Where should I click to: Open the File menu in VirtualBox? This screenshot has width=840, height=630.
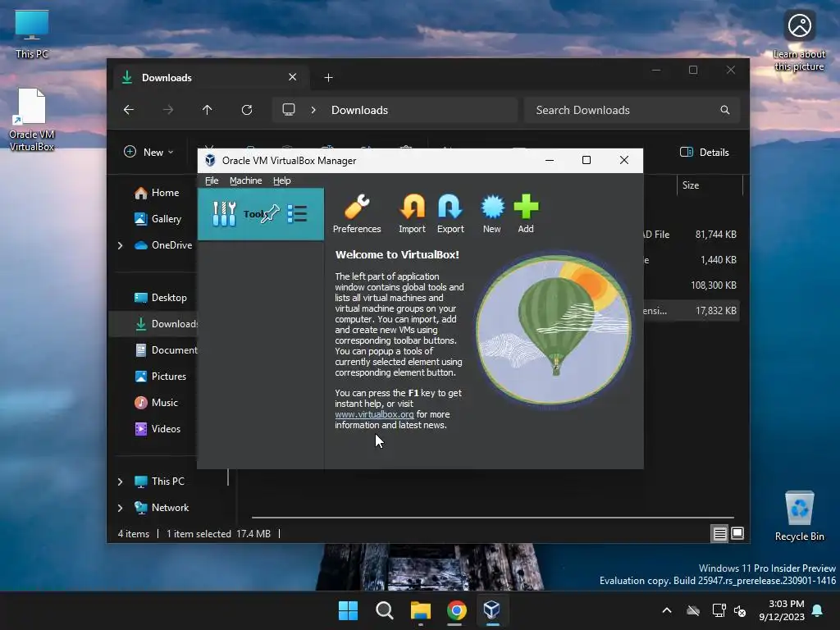tap(212, 180)
